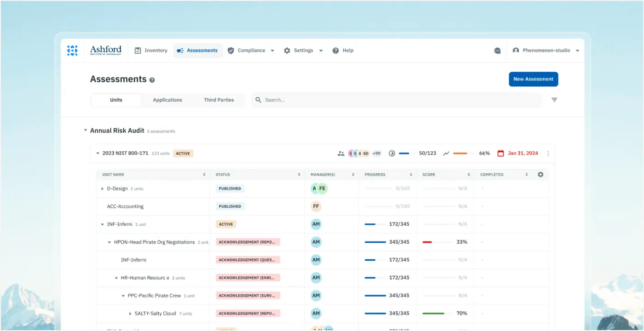Click the New Assessment button
The image size is (644, 331).
[x=533, y=79]
